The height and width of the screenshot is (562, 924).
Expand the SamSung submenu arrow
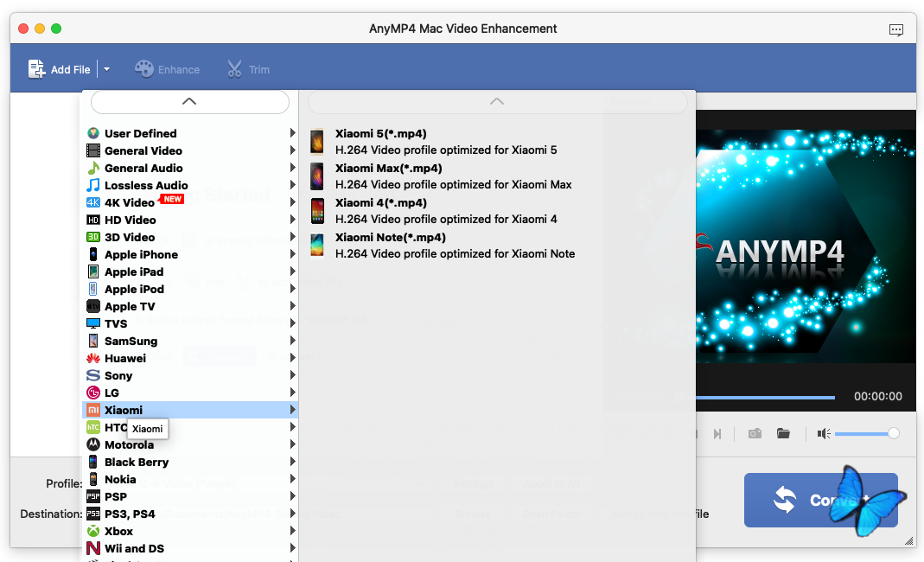click(x=292, y=341)
